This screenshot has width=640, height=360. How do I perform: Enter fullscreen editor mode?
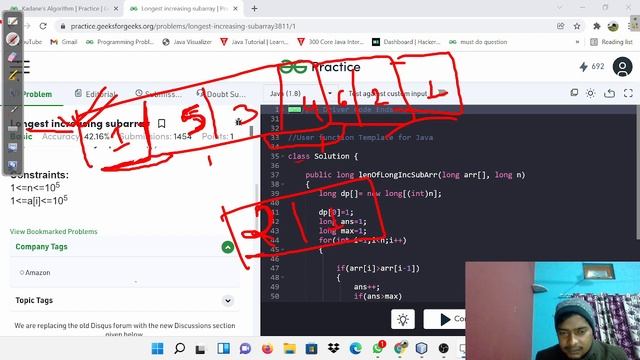628,93
